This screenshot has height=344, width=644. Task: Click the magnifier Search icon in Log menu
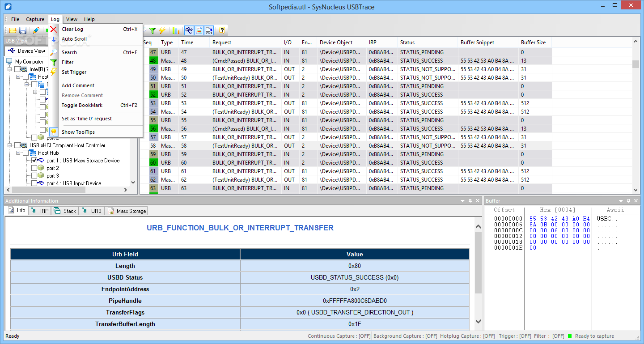(x=54, y=52)
